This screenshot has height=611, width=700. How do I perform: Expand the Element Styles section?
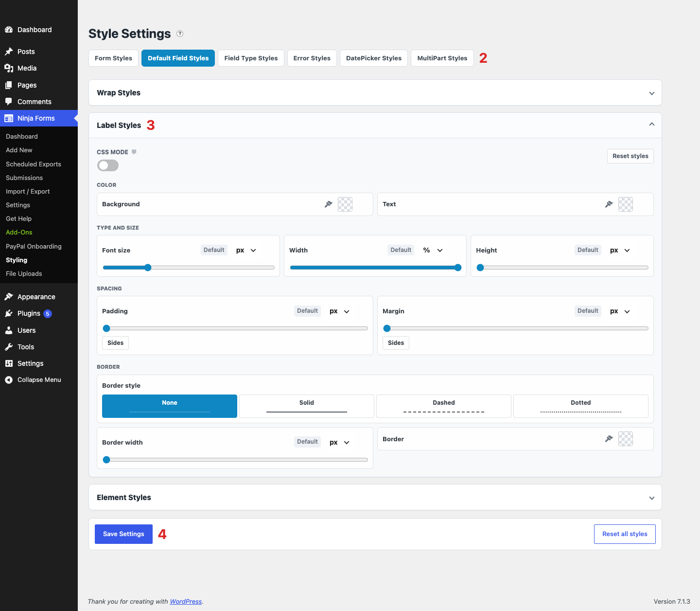(375, 497)
